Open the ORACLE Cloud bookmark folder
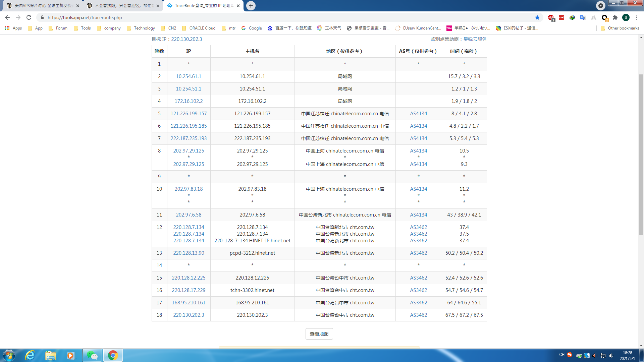 coord(199,28)
